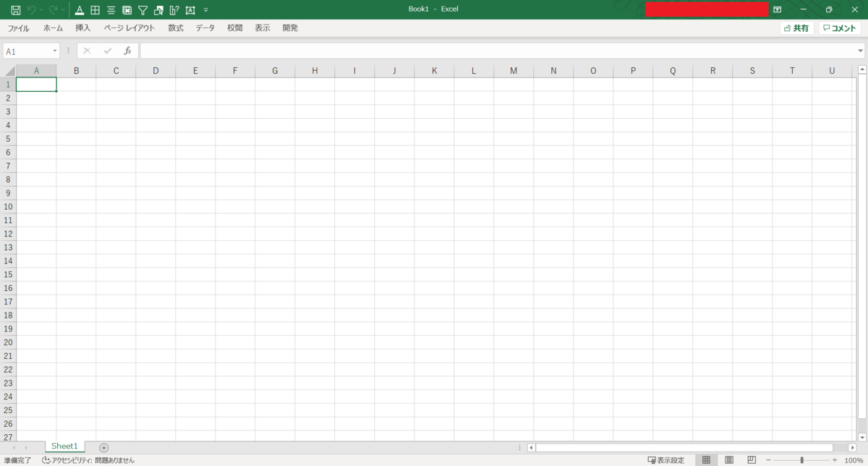The width and height of the screenshot is (868, 466).
Task: Select Page Break Preview icon
Action: pos(751,459)
